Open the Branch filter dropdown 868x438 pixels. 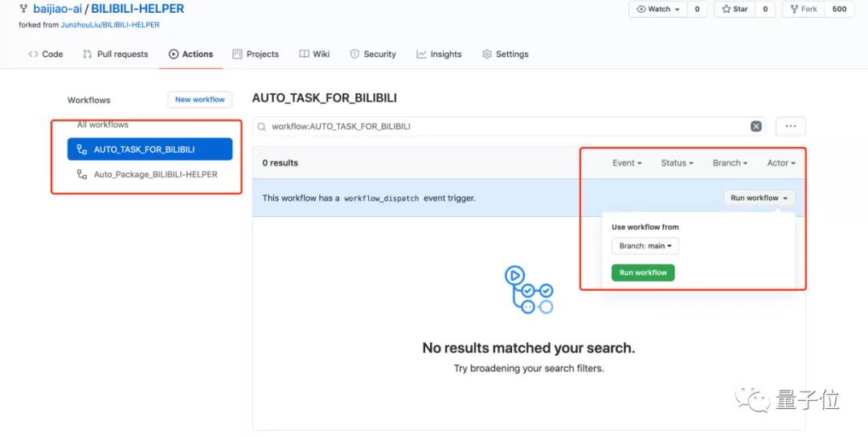tap(730, 163)
